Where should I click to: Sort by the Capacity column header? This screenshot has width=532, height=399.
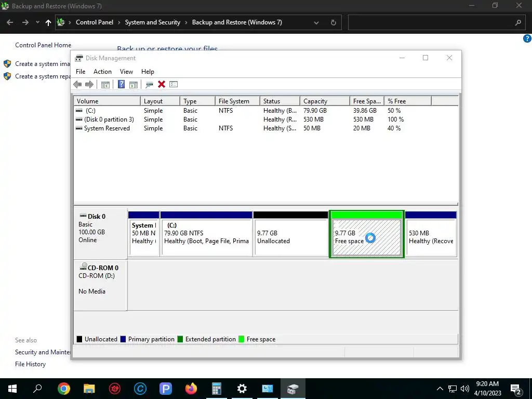pos(325,101)
